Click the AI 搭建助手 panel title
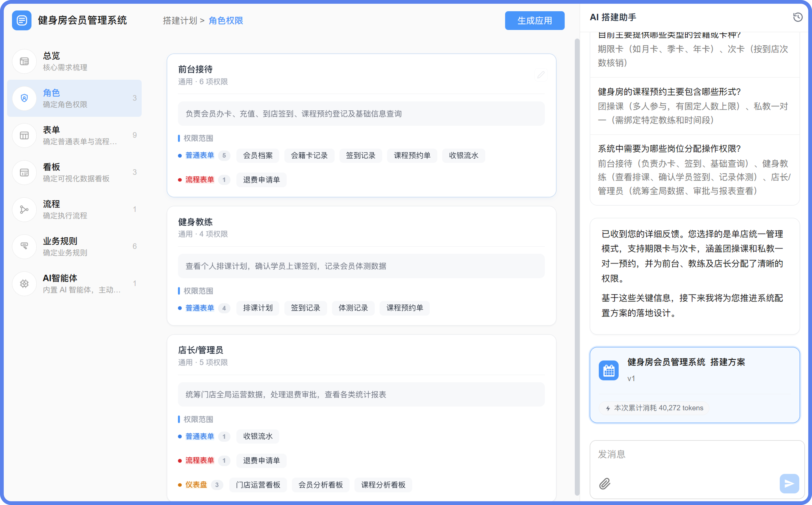 (x=613, y=17)
